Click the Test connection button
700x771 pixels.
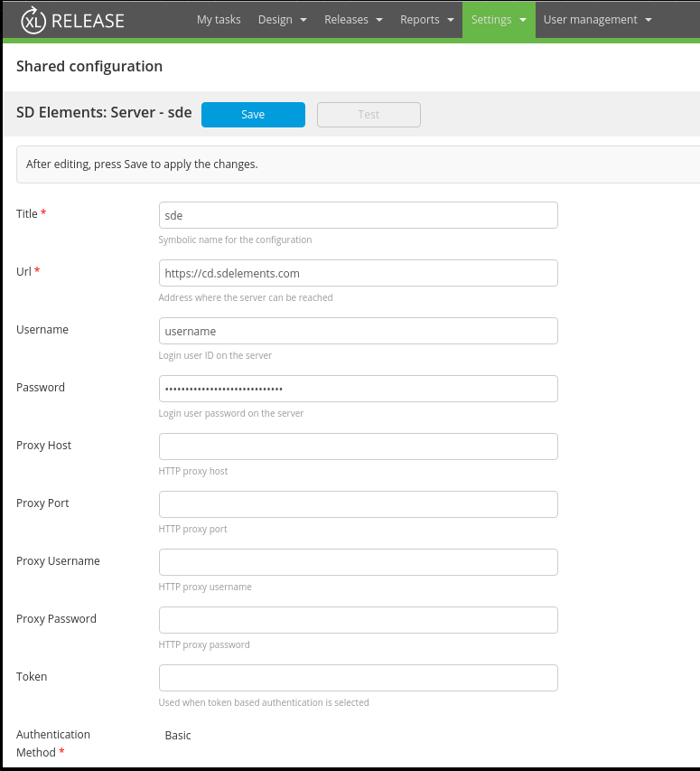click(369, 115)
